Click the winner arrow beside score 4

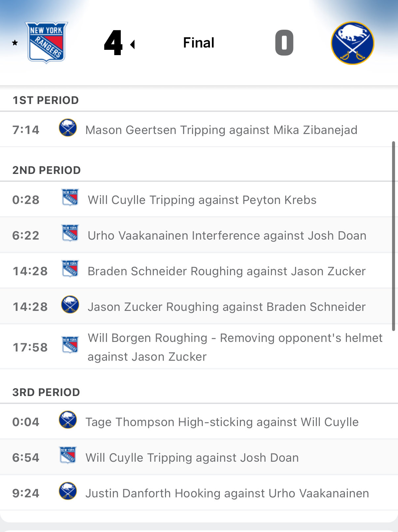pyautogui.click(x=133, y=44)
